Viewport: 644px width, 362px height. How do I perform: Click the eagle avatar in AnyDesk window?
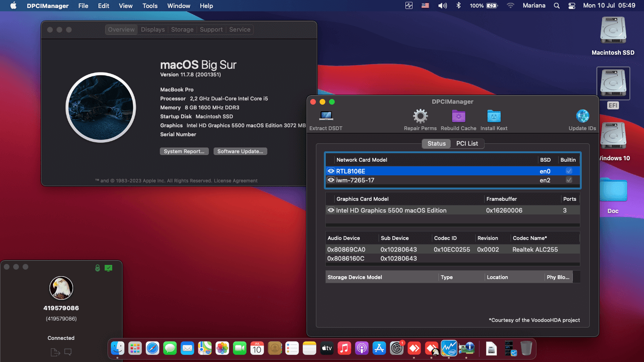click(61, 288)
